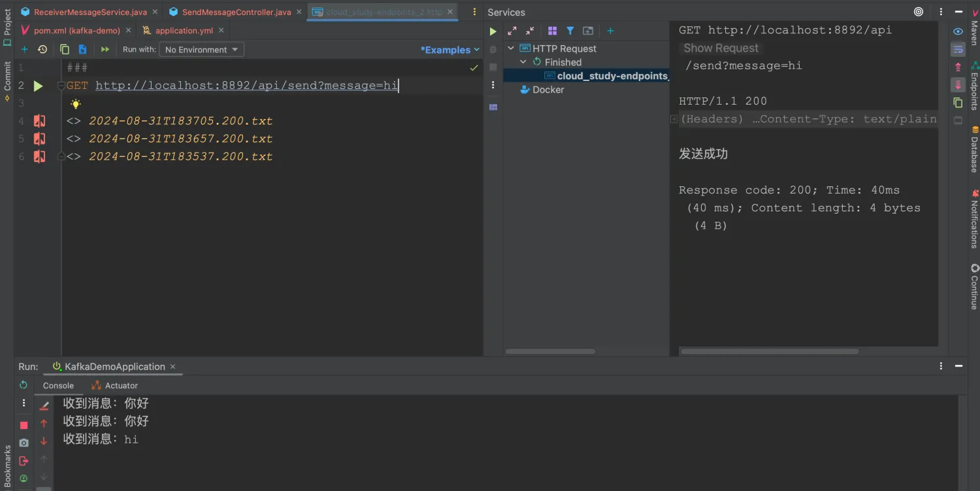Click the green run button in Services

pos(493,31)
